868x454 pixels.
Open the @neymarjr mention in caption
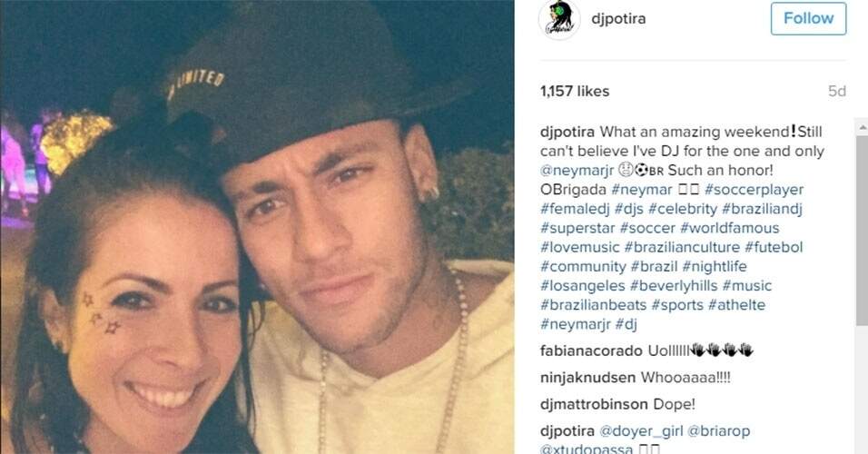click(x=577, y=171)
